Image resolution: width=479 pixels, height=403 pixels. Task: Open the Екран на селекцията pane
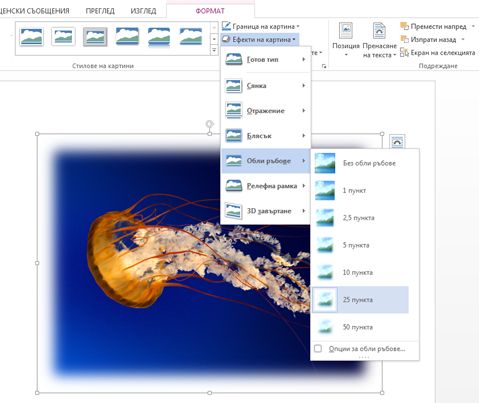point(437,52)
